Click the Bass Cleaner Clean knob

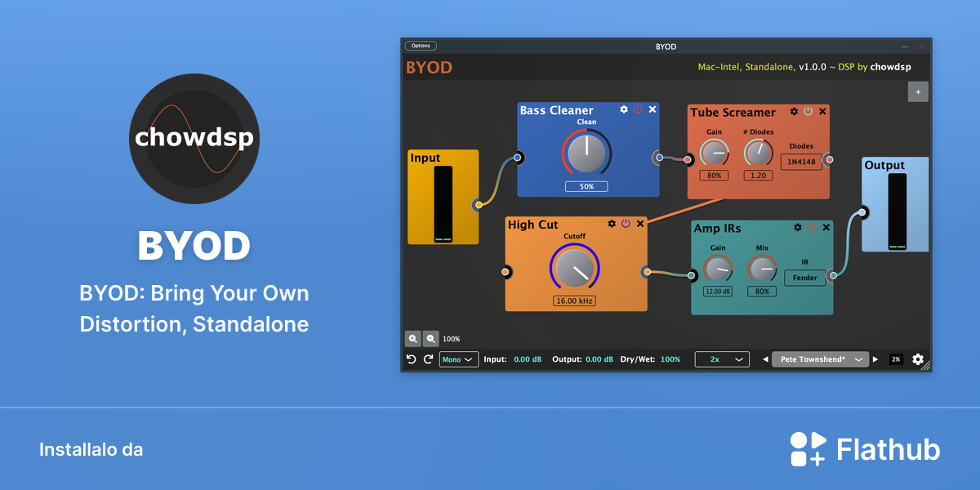pos(586,153)
